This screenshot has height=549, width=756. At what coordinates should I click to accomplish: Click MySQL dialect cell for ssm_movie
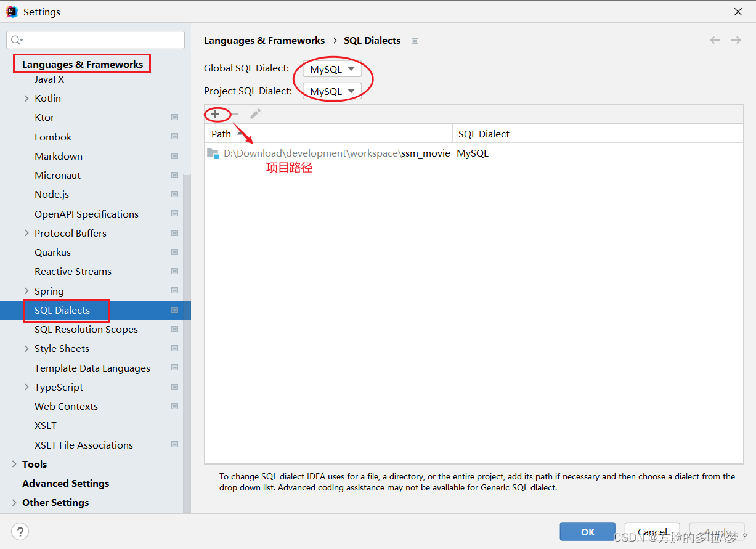click(473, 153)
